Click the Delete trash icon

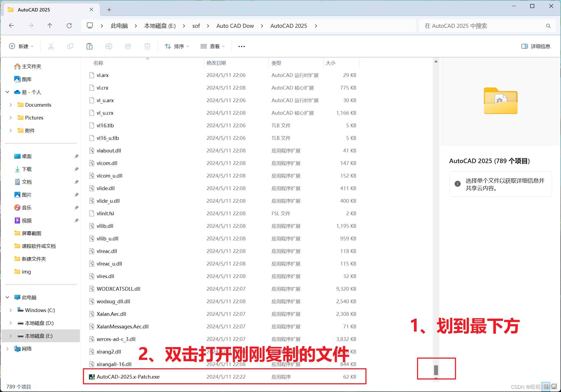147,47
